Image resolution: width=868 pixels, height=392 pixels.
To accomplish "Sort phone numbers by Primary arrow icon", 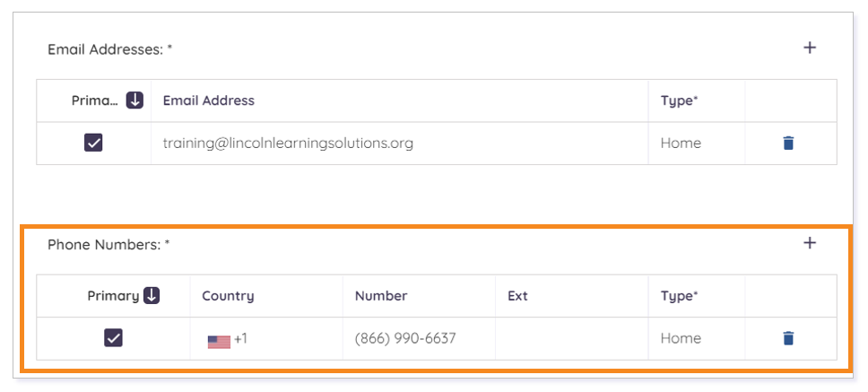I will (x=152, y=296).
